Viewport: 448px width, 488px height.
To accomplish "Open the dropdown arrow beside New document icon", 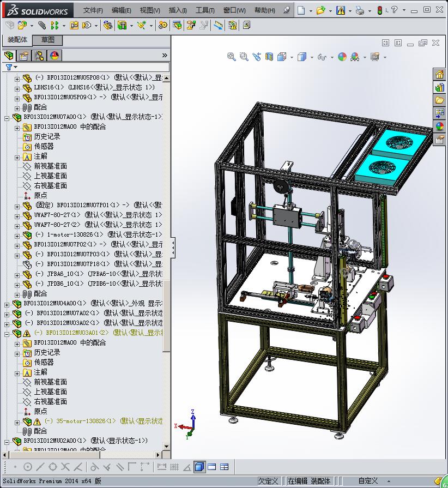I will tap(311, 11).
